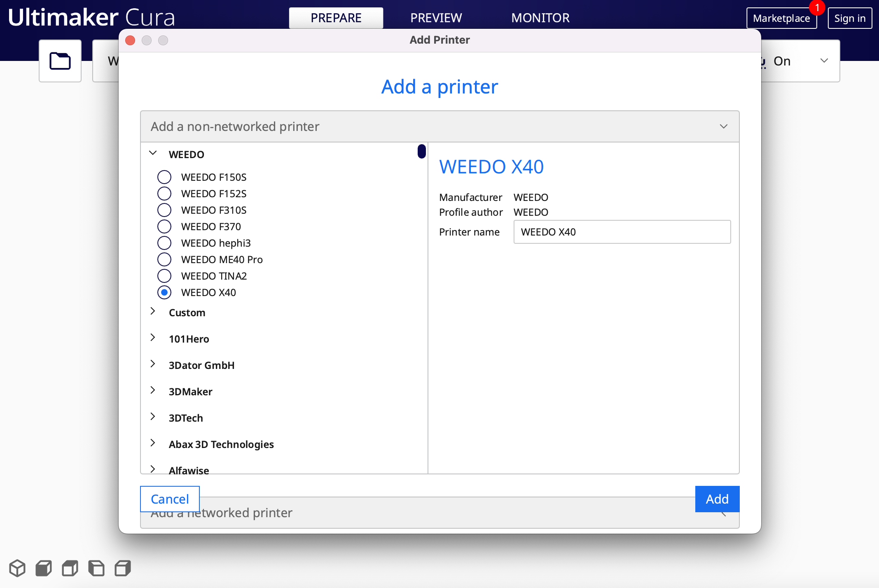
Task: Select WEEDO F150S radio button
Action: (164, 177)
